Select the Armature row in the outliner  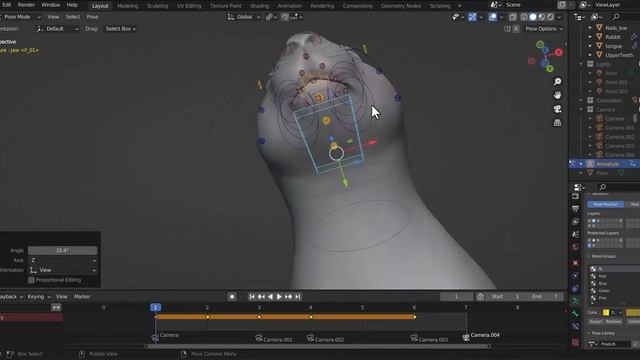[x=604, y=164]
